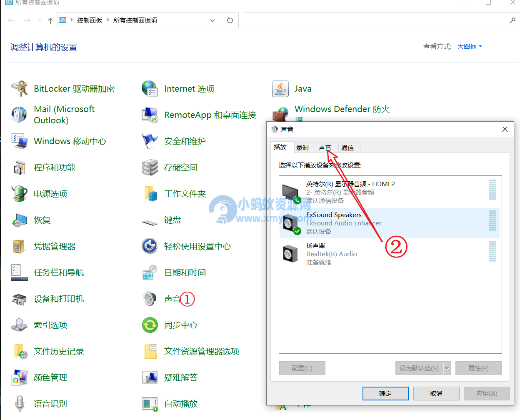Image resolution: width=520 pixels, height=420 pixels.
Task: Click 属性(P) button
Action: (x=478, y=368)
